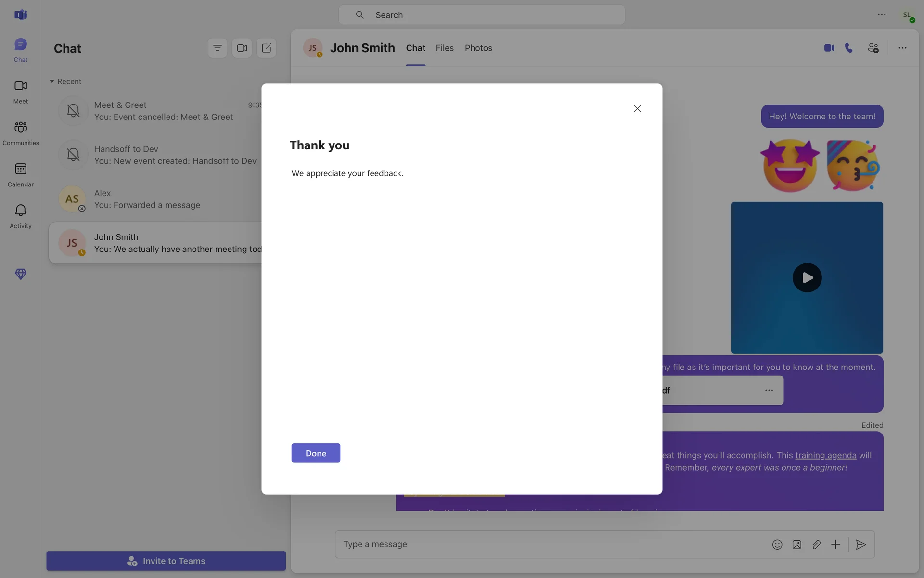Start an audio call with John Smith
This screenshot has width=924, height=578.
coord(849,48)
